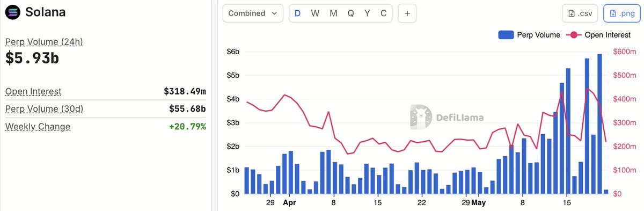The width and height of the screenshot is (644, 211).
Task: Switch to the M monthly interval
Action: (x=333, y=13)
